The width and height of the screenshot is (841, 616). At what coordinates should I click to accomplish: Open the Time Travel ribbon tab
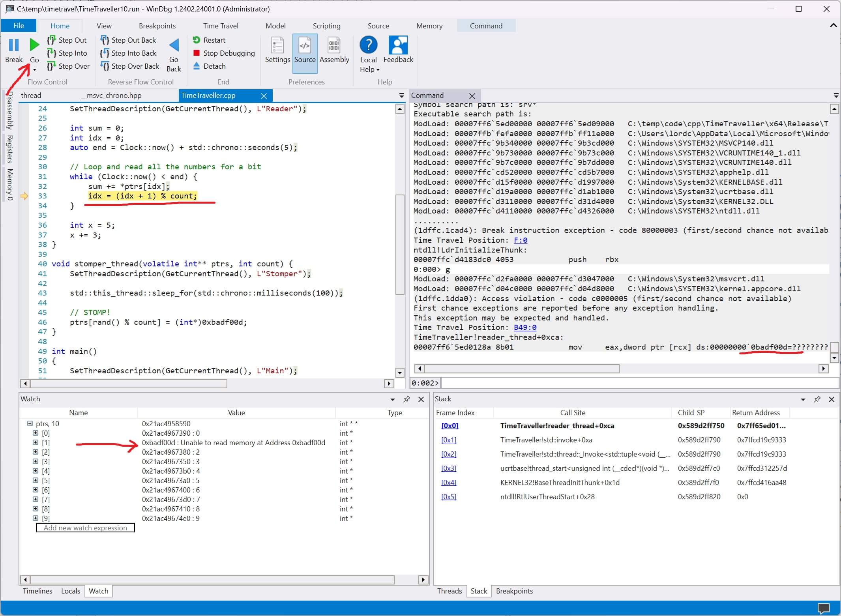click(221, 26)
